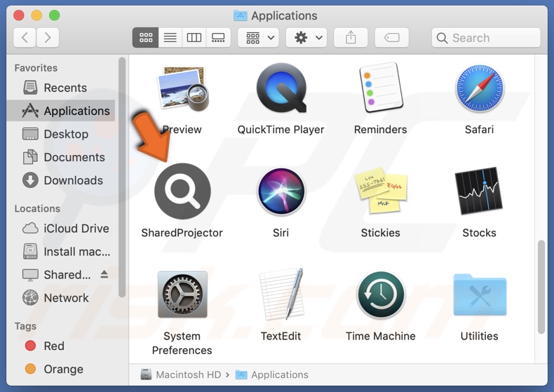The width and height of the screenshot is (554, 392).
Task: Go back with the left chevron button
Action: tap(25, 37)
